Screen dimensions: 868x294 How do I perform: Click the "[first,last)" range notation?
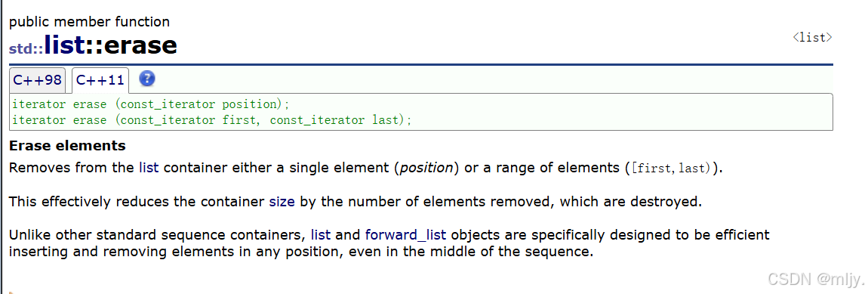[672, 168]
